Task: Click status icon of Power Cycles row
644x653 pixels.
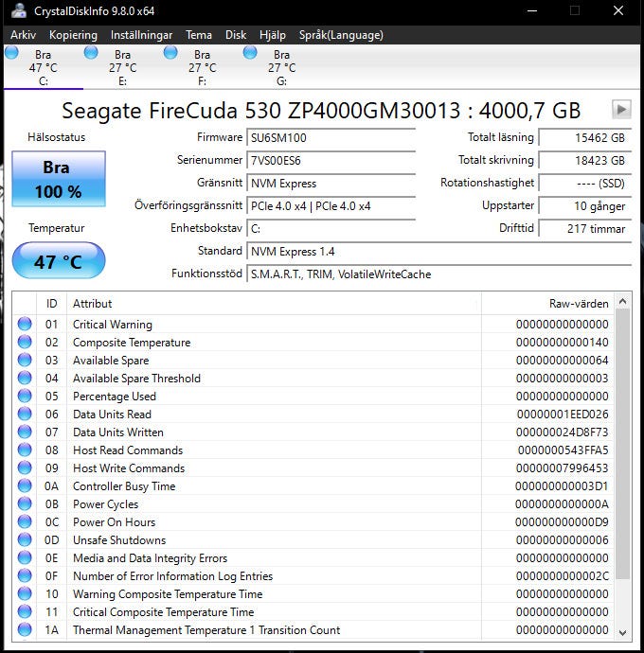Action: click(x=25, y=503)
